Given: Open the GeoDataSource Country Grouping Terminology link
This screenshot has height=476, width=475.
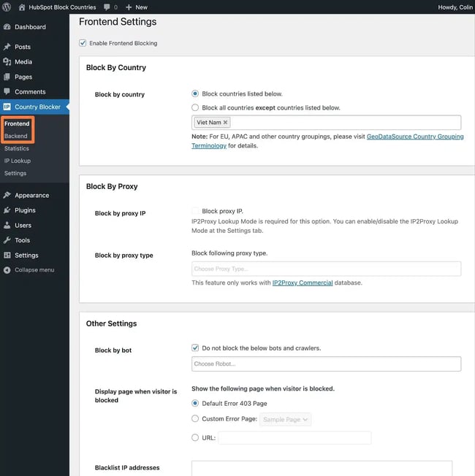Looking at the screenshot, I should 415,137.
